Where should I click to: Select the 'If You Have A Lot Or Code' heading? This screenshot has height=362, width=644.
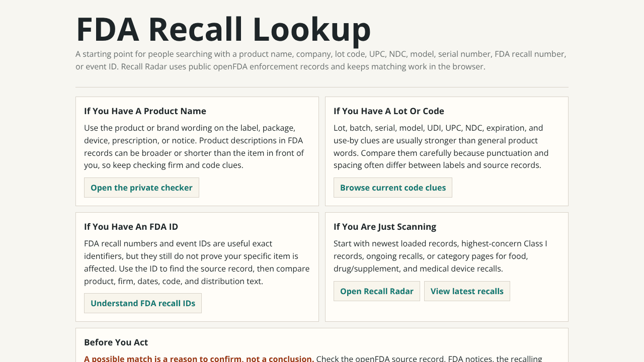click(389, 111)
